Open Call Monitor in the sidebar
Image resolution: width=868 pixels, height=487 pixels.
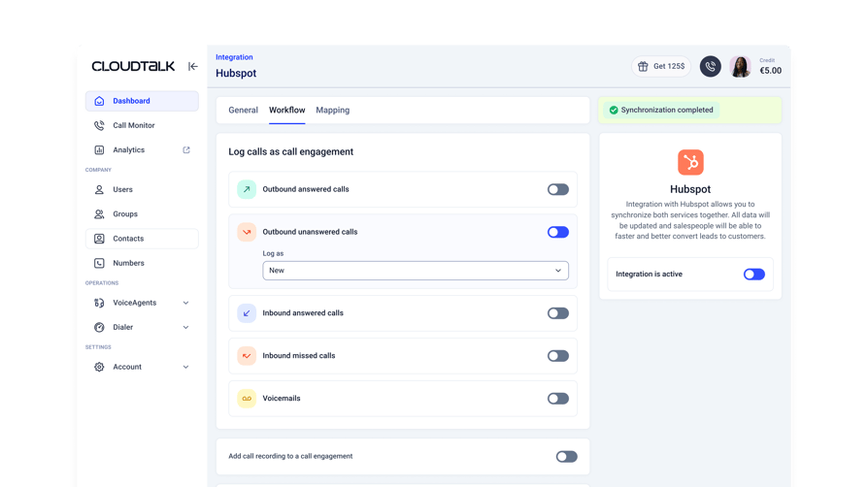(x=142, y=125)
